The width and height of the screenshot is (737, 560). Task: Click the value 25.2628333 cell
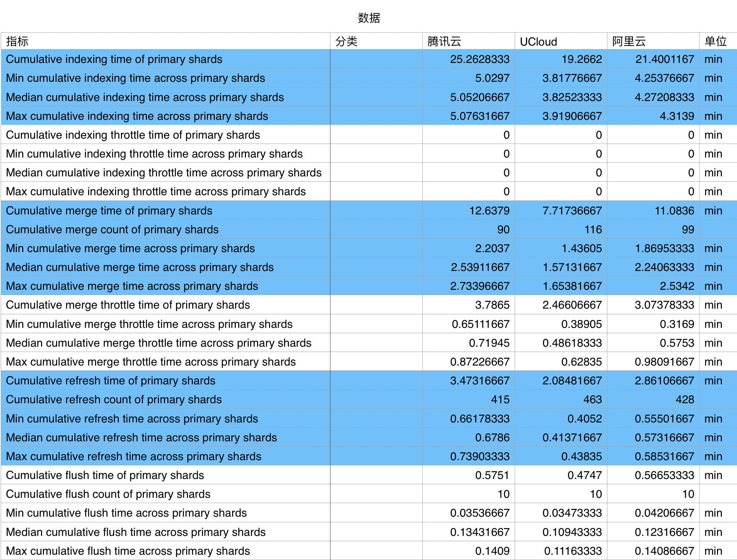pos(468,59)
